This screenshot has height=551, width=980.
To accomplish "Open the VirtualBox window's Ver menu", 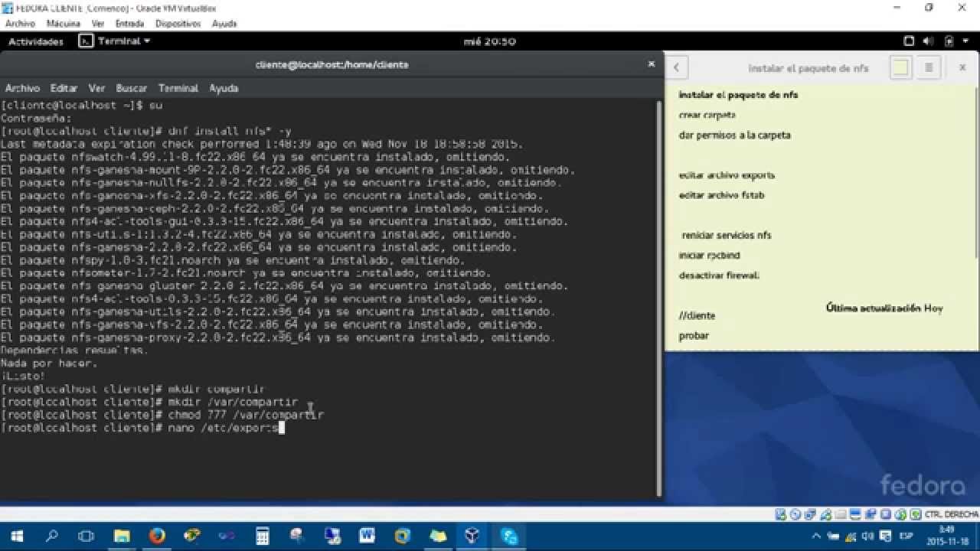I will (x=98, y=24).
